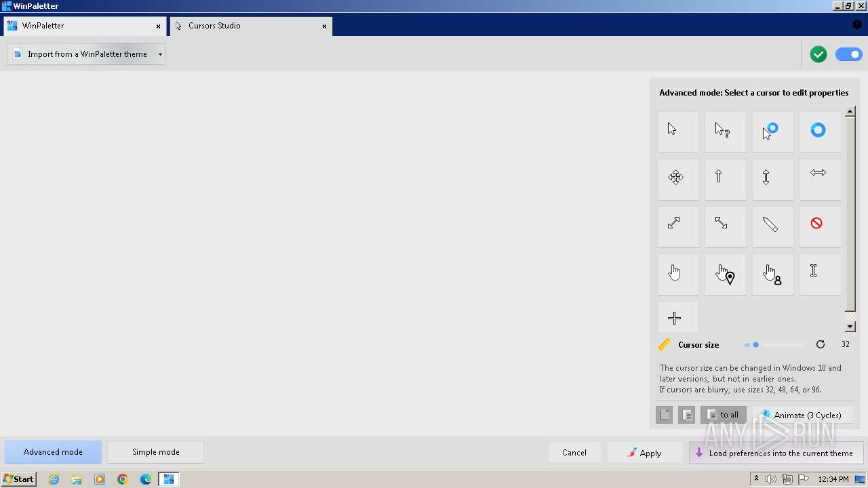This screenshot has height=488, width=868.
Task: Adjust the Cursor size slider
Action: point(774,345)
